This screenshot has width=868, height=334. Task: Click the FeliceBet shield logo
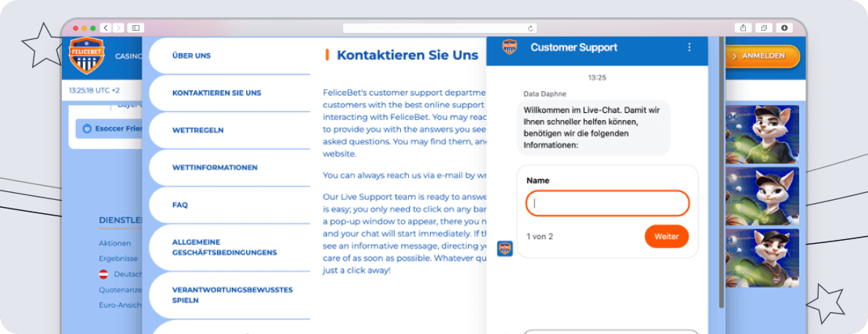pos(86,56)
